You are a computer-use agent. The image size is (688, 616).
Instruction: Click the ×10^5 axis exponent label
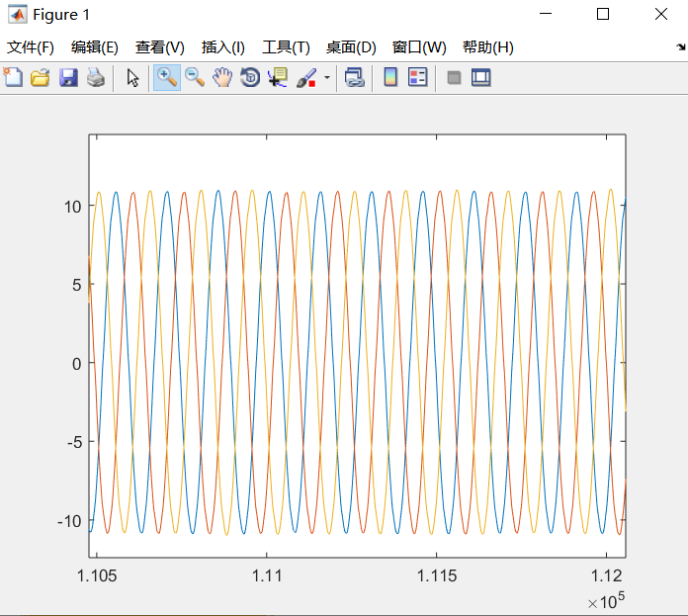(606, 600)
